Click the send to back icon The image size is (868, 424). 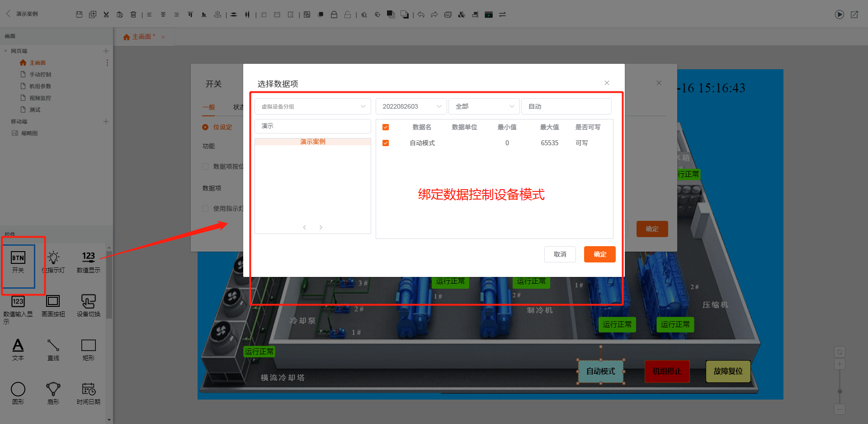[x=405, y=14]
